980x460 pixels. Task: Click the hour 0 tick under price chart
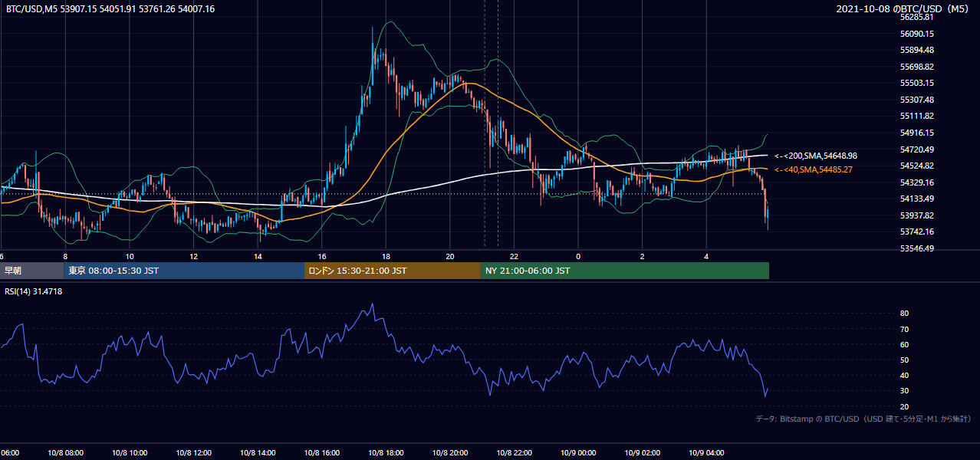tap(578, 256)
